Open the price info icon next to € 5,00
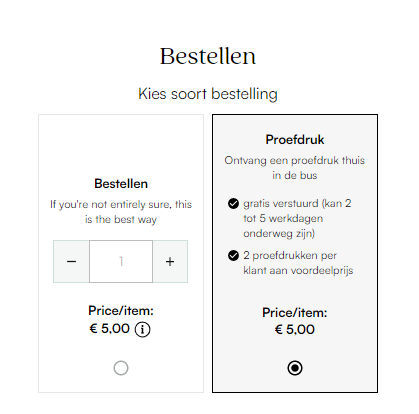 tap(142, 329)
